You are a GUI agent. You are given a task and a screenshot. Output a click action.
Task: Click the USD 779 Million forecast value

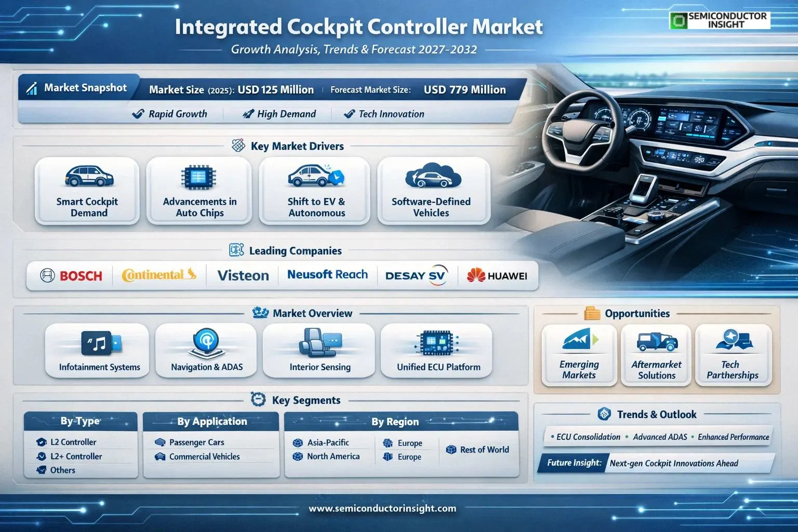pyautogui.click(x=464, y=89)
